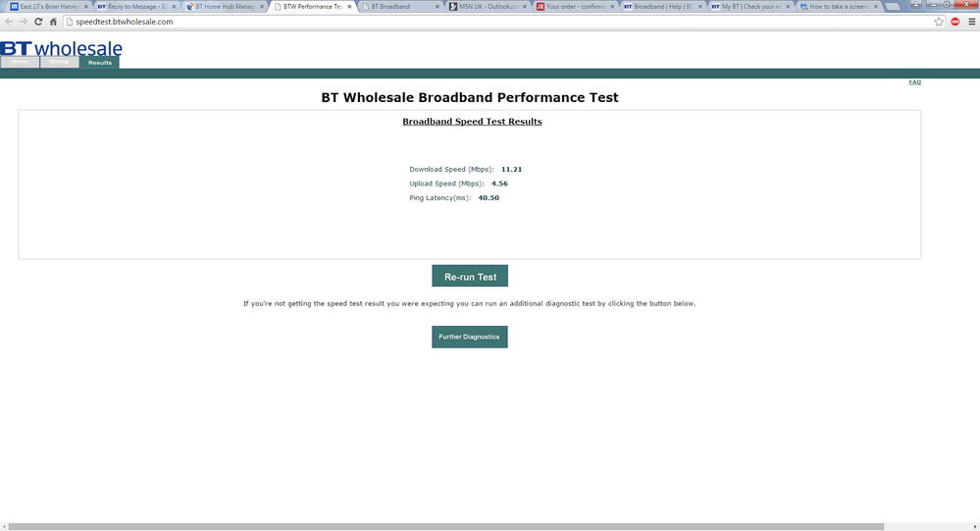This screenshot has width=980, height=531.
Task: Select the Results page tab
Action: coord(99,63)
